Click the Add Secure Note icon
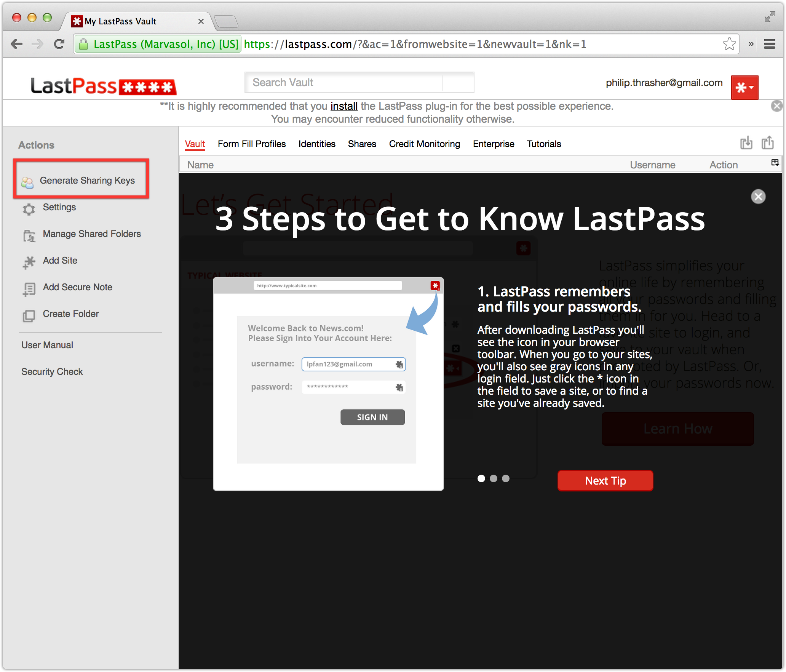 click(29, 289)
